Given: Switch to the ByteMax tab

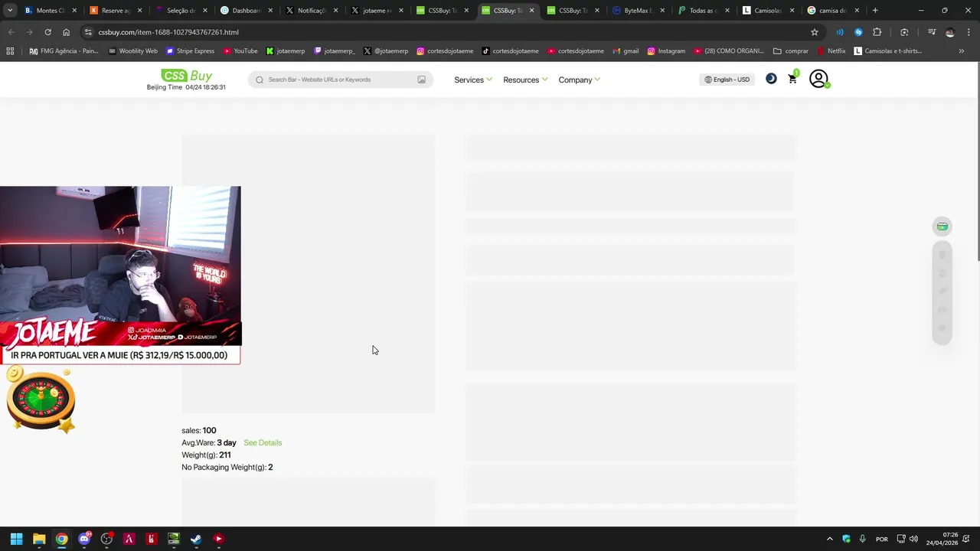Looking at the screenshot, I should coord(637,11).
